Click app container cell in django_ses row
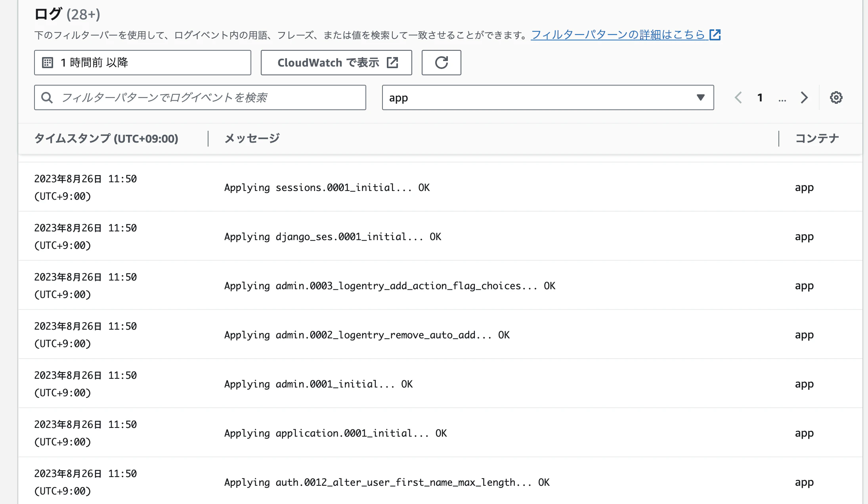Viewport: 868px width, 504px height. click(x=804, y=237)
